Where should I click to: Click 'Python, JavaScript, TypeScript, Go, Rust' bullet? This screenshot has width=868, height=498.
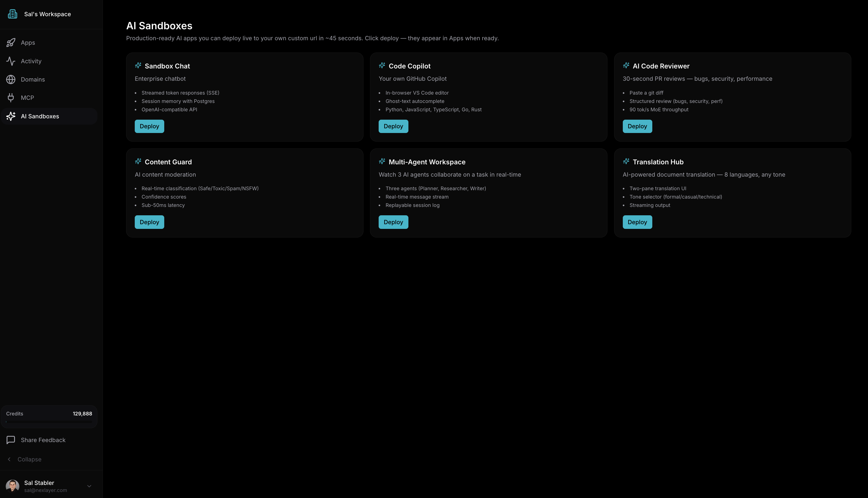point(434,109)
